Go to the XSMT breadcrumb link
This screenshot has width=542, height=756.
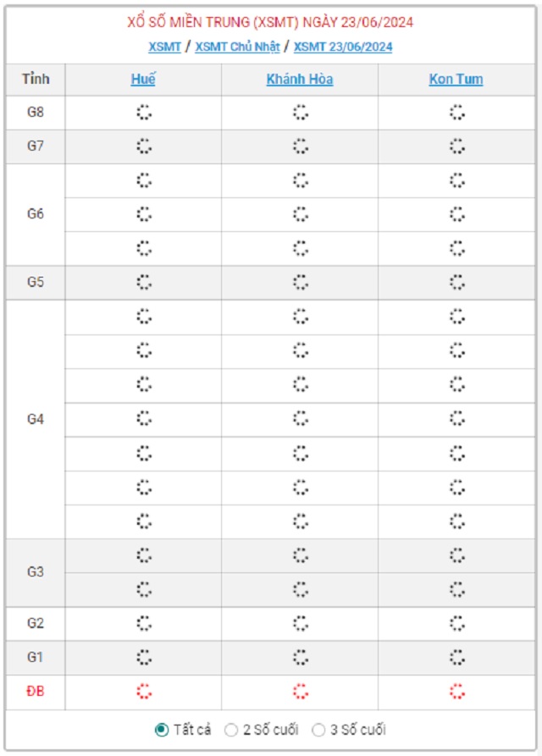click(164, 47)
